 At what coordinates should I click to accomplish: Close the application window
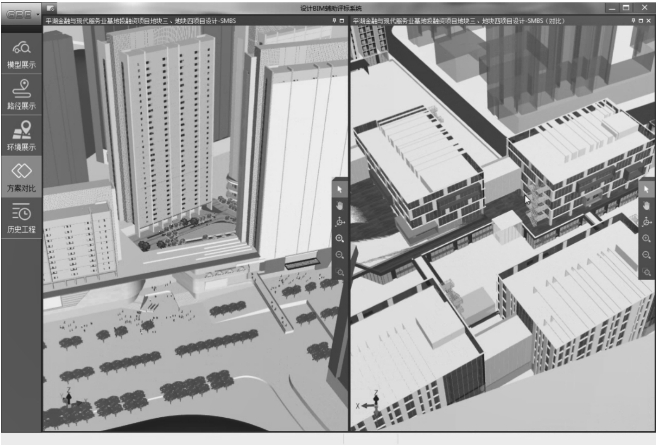[x=645, y=8]
